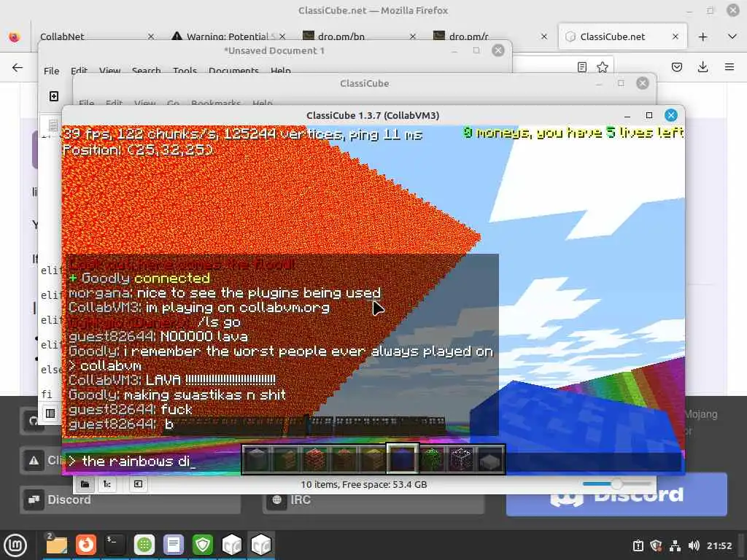Show tree view in file manager status bar
This screenshot has height=560, width=747.
[107, 484]
